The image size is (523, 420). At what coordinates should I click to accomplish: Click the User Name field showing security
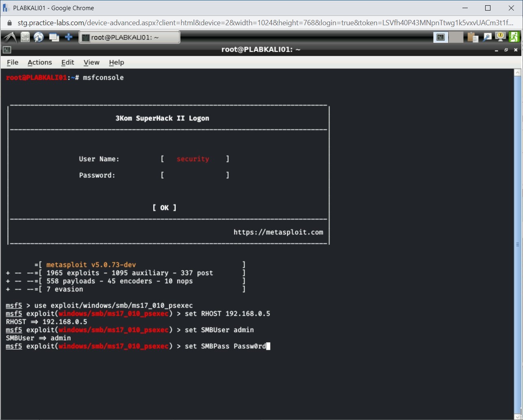coord(193,159)
